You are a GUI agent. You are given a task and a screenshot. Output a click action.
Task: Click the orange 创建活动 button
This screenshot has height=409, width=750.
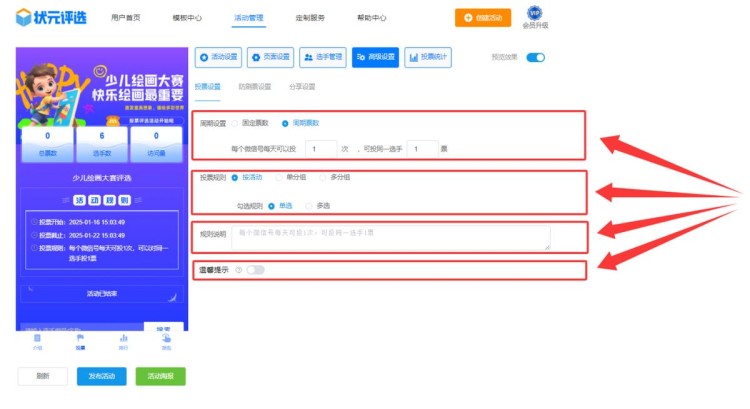(482, 18)
